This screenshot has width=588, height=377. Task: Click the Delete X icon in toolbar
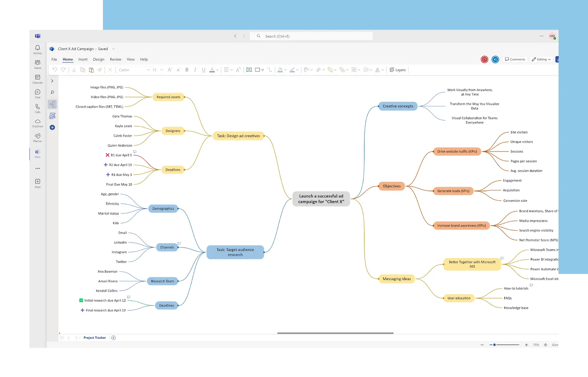click(x=110, y=70)
